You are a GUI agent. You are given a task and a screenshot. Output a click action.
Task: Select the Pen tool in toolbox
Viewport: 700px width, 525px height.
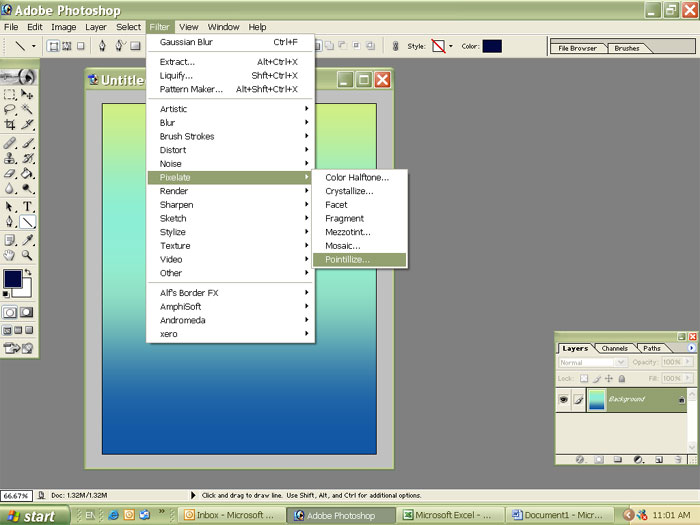pos(9,222)
